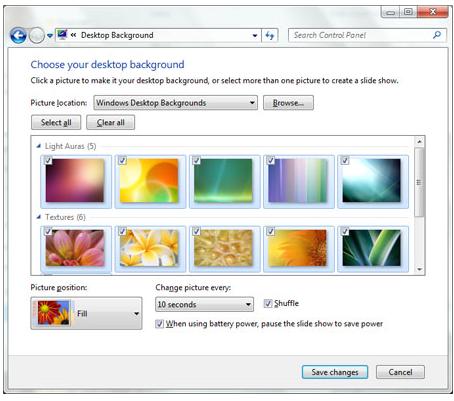
Task: Uncheck the pink flower wallpaper checkbox
Action: point(48,231)
